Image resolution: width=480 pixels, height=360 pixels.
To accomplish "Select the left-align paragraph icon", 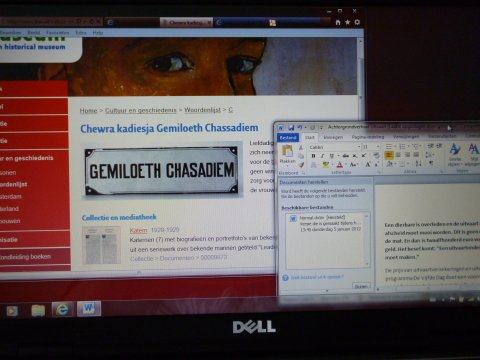I will tap(389, 155).
